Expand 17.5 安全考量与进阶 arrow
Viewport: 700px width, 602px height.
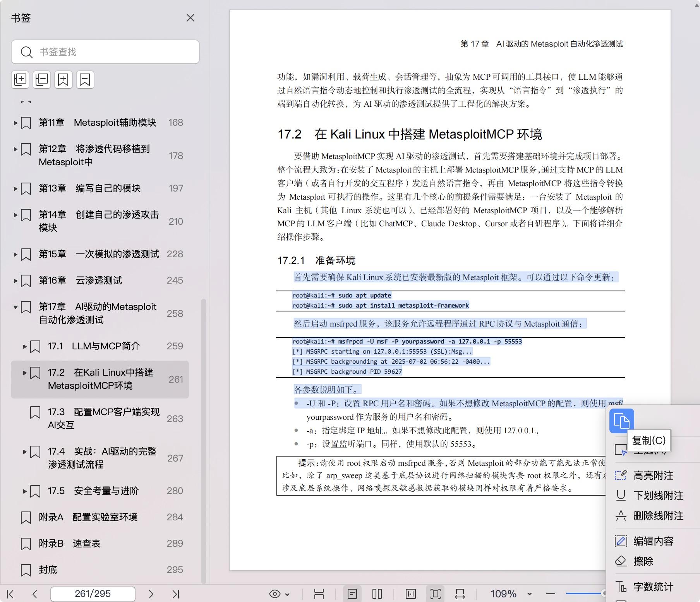(x=25, y=491)
